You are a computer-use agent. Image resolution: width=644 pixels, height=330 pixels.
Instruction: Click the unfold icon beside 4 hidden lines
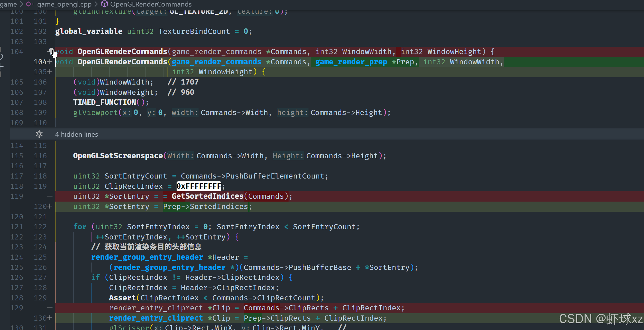tap(39, 134)
